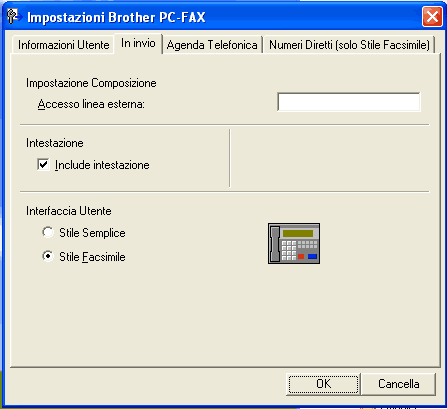Click the Impostazione Composizione heading

pyautogui.click(x=91, y=83)
